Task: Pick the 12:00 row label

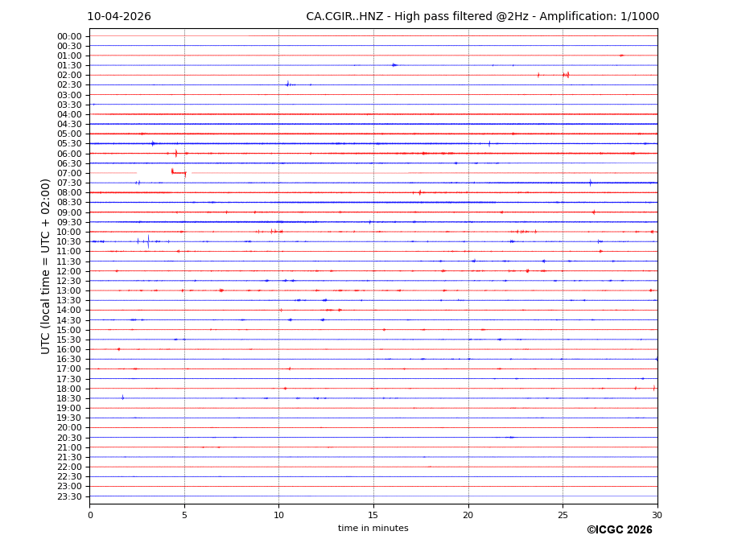Action: (x=69, y=271)
